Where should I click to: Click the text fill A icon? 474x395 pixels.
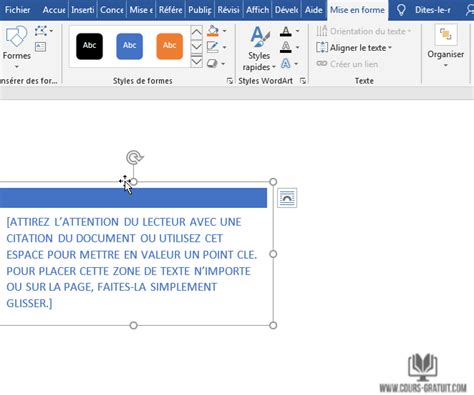pyautogui.click(x=286, y=31)
